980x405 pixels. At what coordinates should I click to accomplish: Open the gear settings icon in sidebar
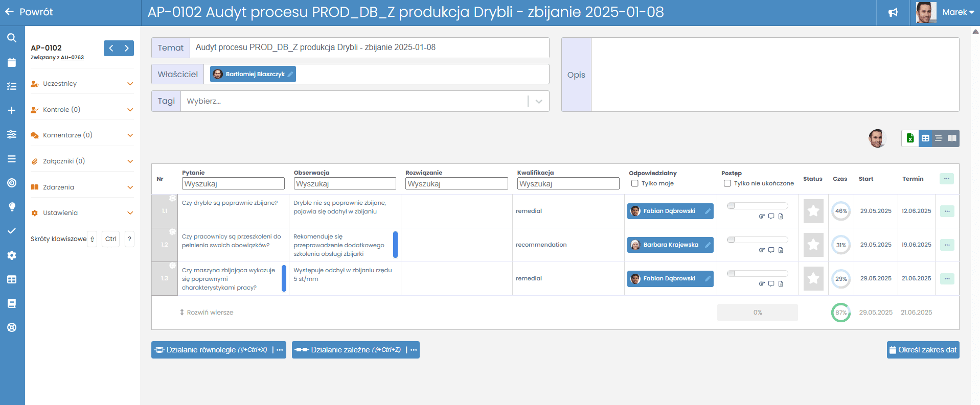pyautogui.click(x=12, y=255)
